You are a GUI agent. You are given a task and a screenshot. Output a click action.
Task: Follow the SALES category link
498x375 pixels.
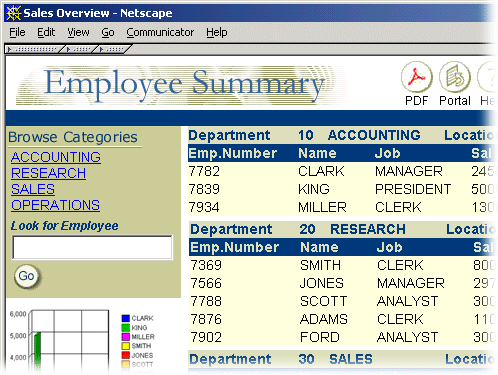(x=33, y=189)
